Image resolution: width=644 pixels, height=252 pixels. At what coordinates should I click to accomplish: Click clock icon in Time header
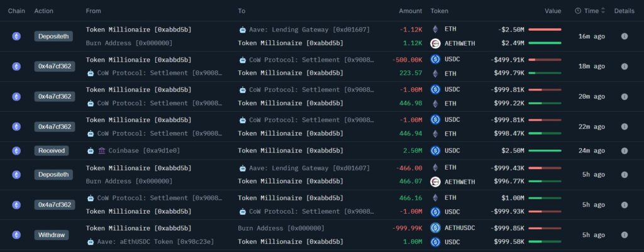(x=578, y=11)
